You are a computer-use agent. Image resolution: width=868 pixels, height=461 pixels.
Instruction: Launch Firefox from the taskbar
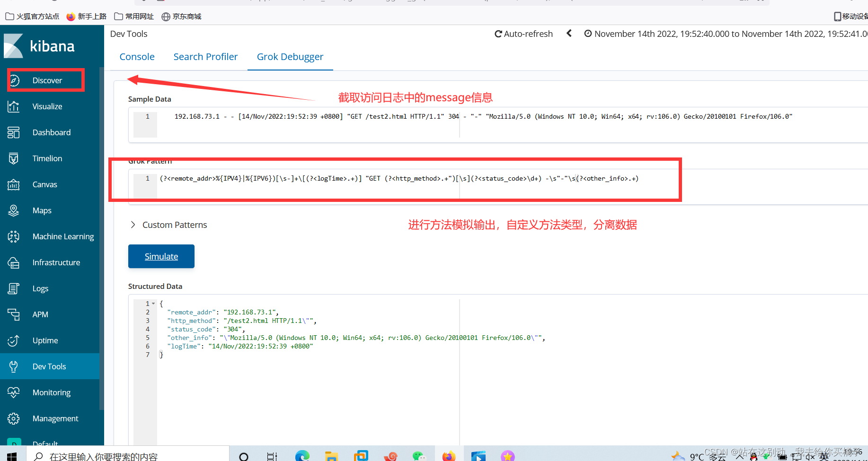pyautogui.click(x=449, y=455)
